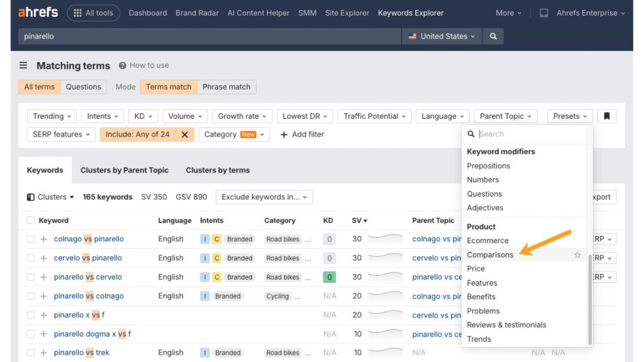The width and height of the screenshot is (644, 362).
Task: Open the Intents filter dropdown
Action: point(103,116)
